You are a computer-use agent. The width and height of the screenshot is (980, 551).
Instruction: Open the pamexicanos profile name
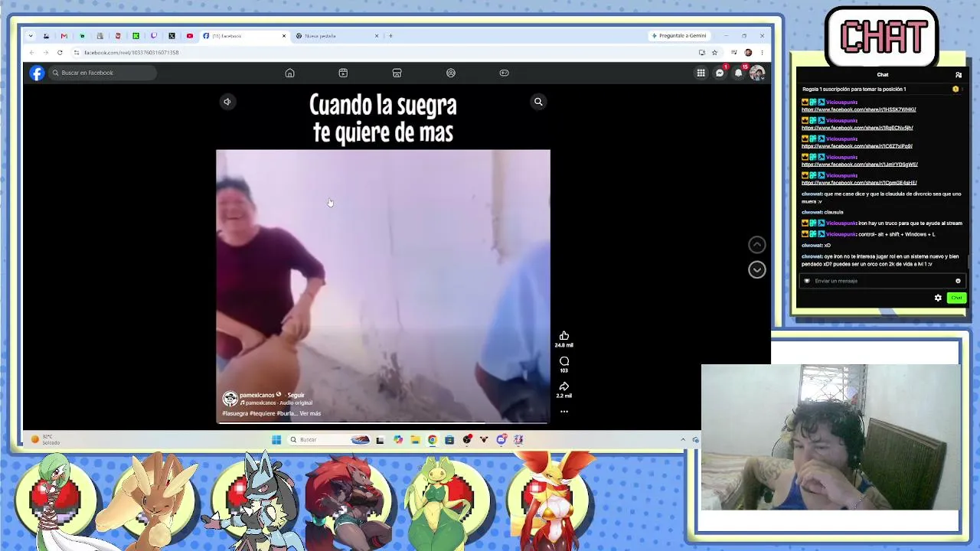tap(256, 395)
